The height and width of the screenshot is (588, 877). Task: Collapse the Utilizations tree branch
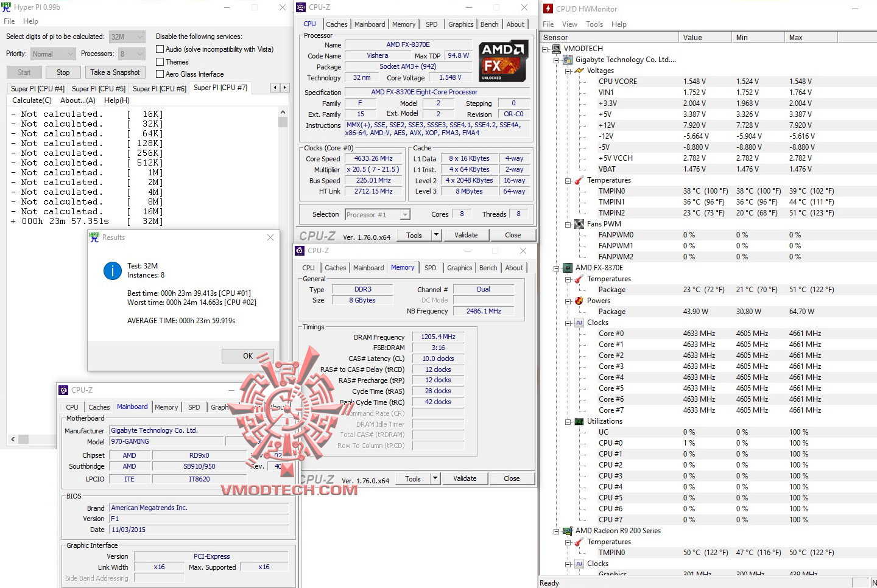click(568, 421)
